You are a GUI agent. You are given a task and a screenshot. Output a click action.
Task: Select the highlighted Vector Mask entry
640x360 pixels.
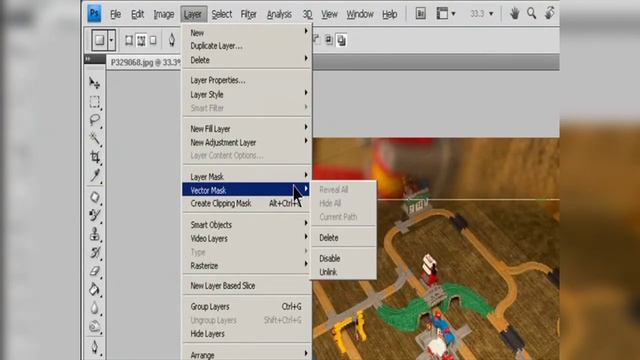tap(247, 190)
